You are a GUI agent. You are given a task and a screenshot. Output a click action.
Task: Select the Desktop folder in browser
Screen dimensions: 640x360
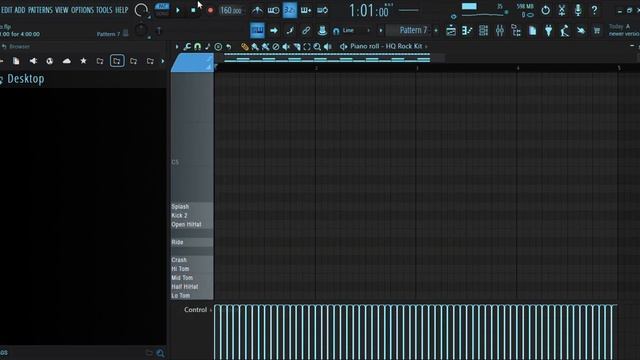click(26, 79)
